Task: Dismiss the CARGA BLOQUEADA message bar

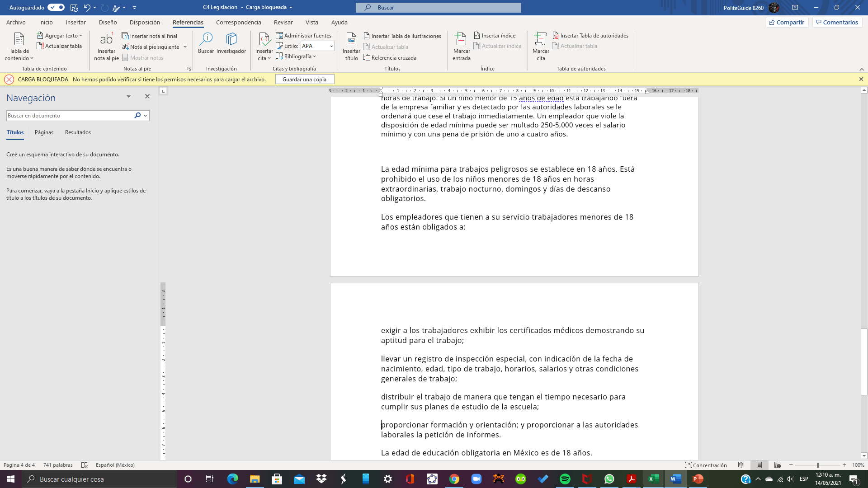Action: [x=861, y=79]
